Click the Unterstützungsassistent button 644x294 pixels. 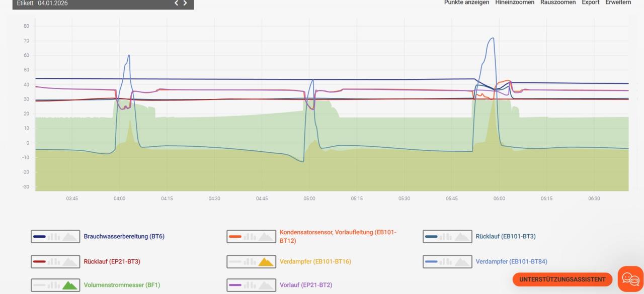coord(562,279)
